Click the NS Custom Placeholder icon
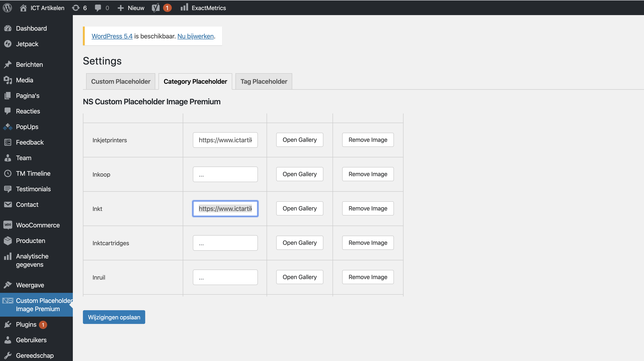 tap(8, 301)
